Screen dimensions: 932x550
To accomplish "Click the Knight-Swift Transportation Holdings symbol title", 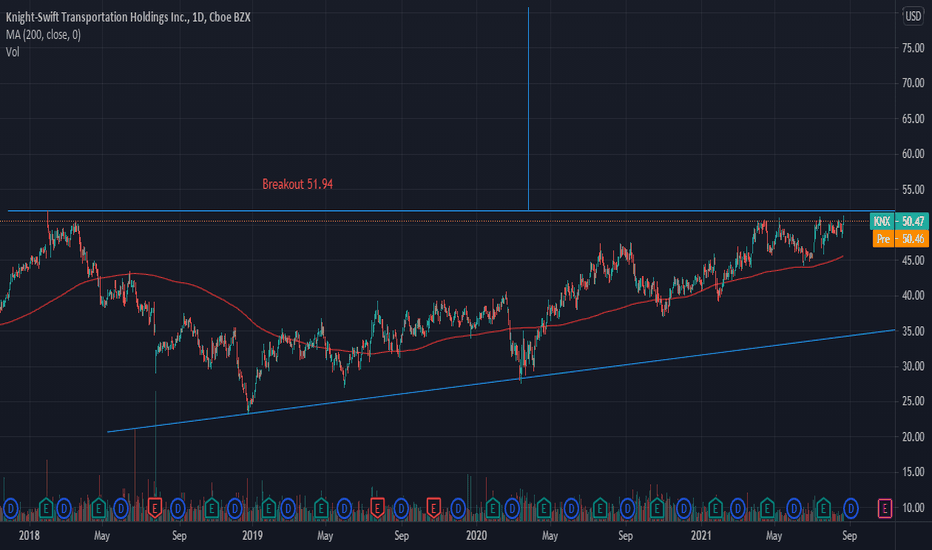I will [x=128, y=17].
